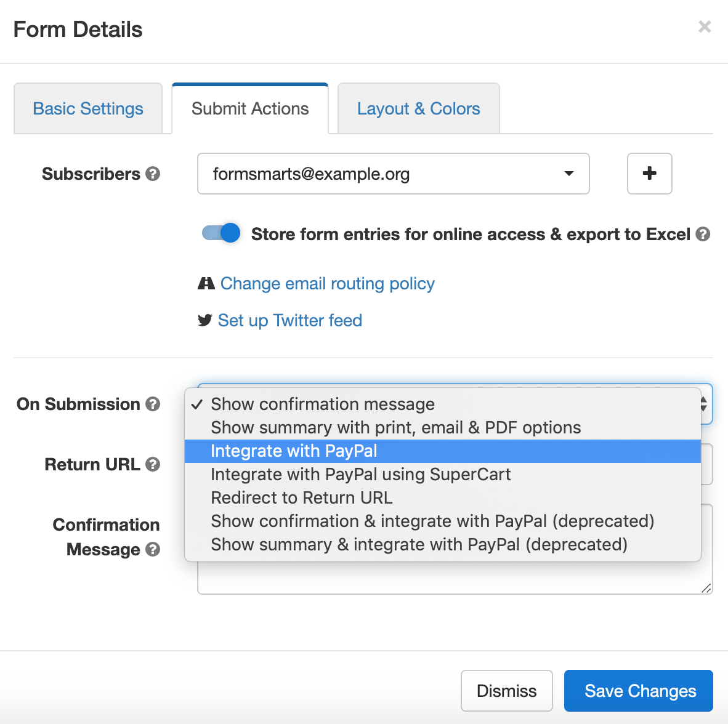
Task: Close the Form Details dialog
Action: click(x=705, y=27)
